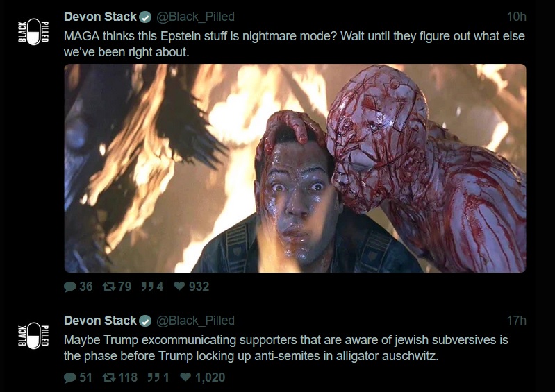Click the @Black_Pilled handle in the 17h post
555x392 pixels.
click(195, 321)
